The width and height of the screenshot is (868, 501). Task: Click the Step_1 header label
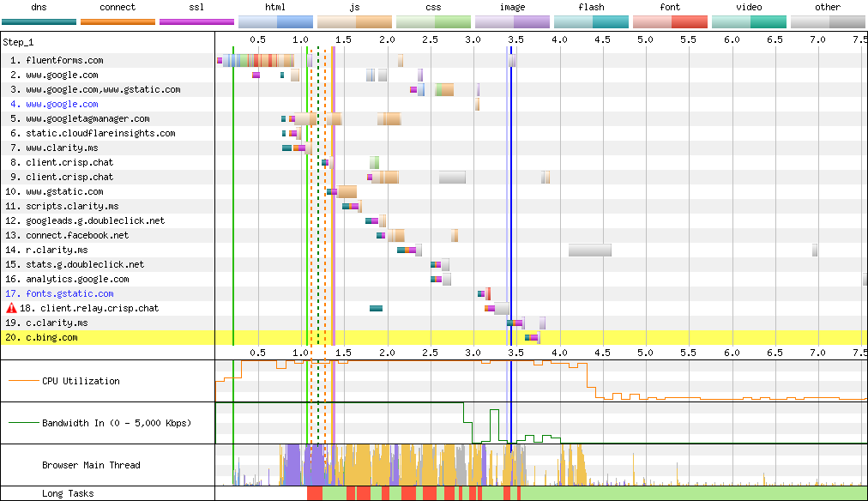[x=18, y=42]
